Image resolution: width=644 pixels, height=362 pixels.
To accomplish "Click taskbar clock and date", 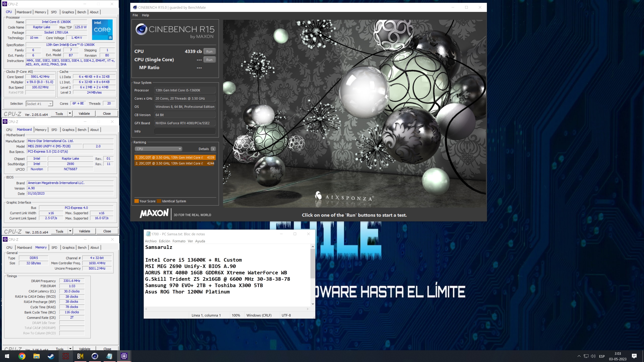I will (x=618, y=356).
